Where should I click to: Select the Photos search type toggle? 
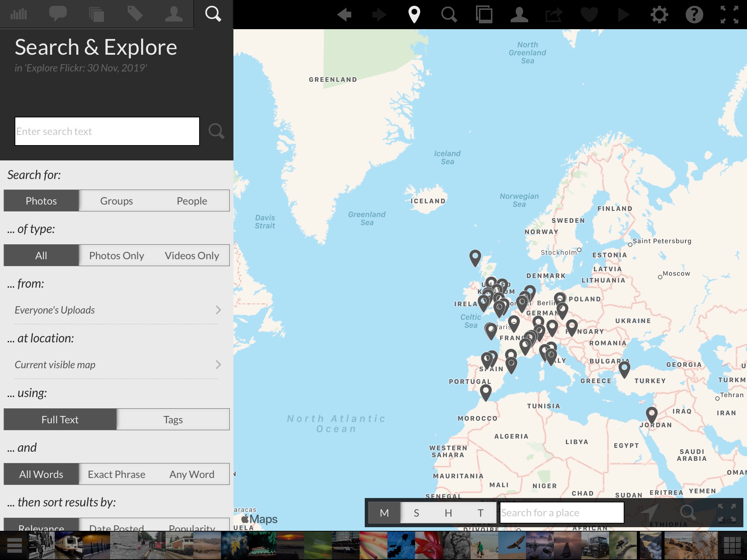40,200
